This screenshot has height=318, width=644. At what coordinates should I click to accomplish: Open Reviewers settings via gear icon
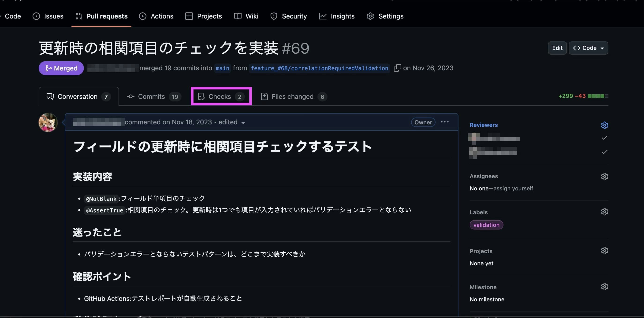click(604, 125)
